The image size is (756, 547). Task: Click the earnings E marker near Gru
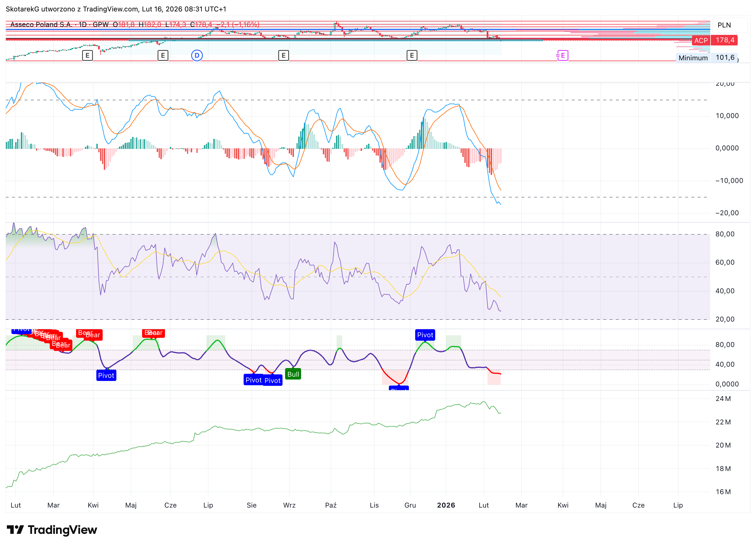pyautogui.click(x=412, y=55)
